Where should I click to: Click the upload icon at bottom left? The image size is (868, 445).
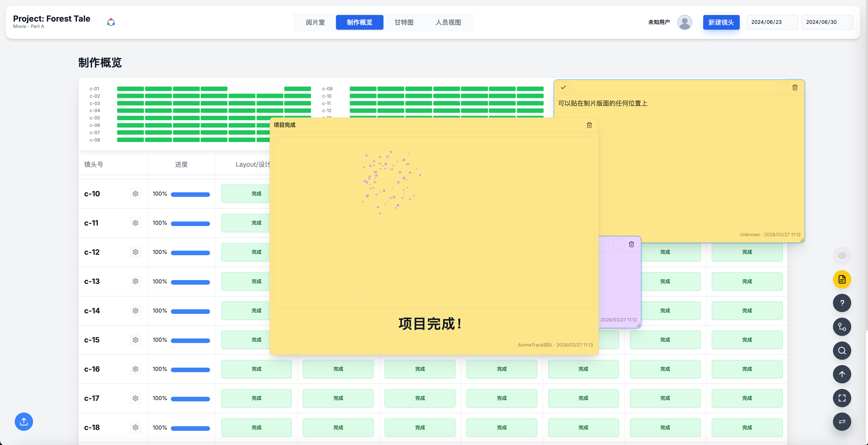[x=23, y=421]
